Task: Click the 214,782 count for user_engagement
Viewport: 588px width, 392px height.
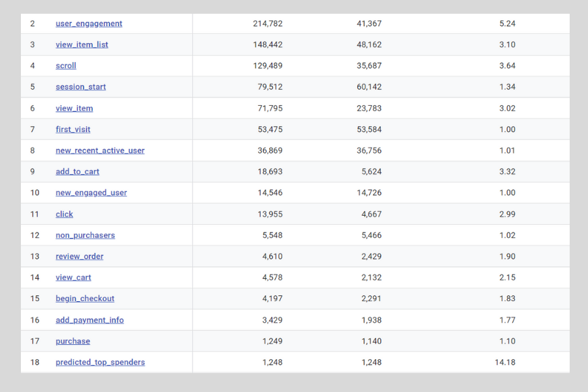Action: tap(267, 24)
